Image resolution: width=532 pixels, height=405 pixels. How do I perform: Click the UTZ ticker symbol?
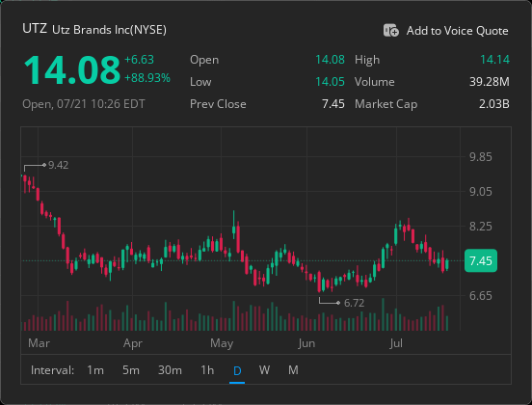coord(35,29)
